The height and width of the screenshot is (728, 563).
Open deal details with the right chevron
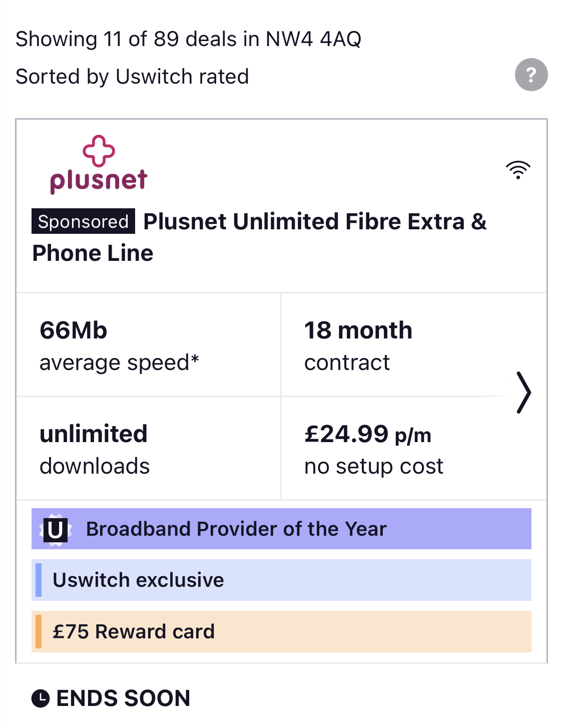pyautogui.click(x=523, y=393)
